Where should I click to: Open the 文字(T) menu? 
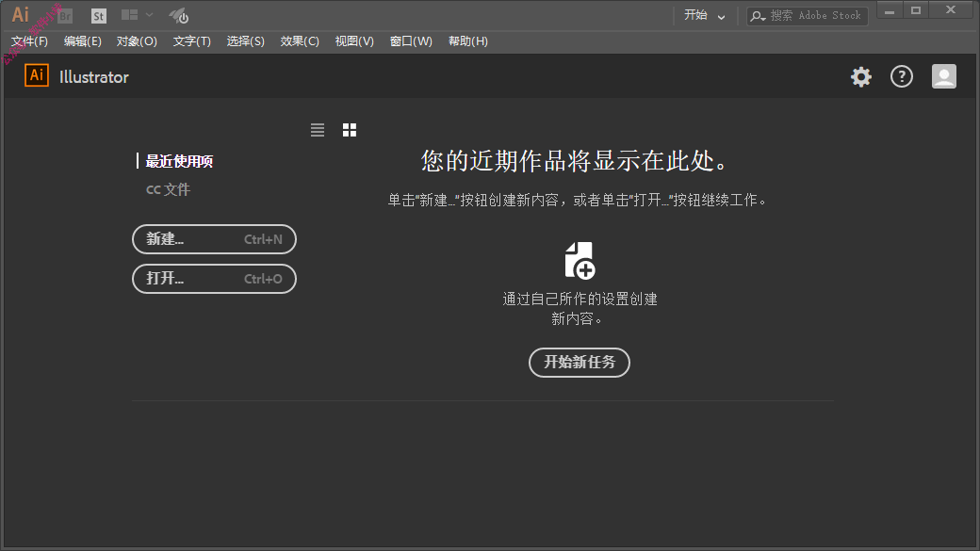coord(192,41)
